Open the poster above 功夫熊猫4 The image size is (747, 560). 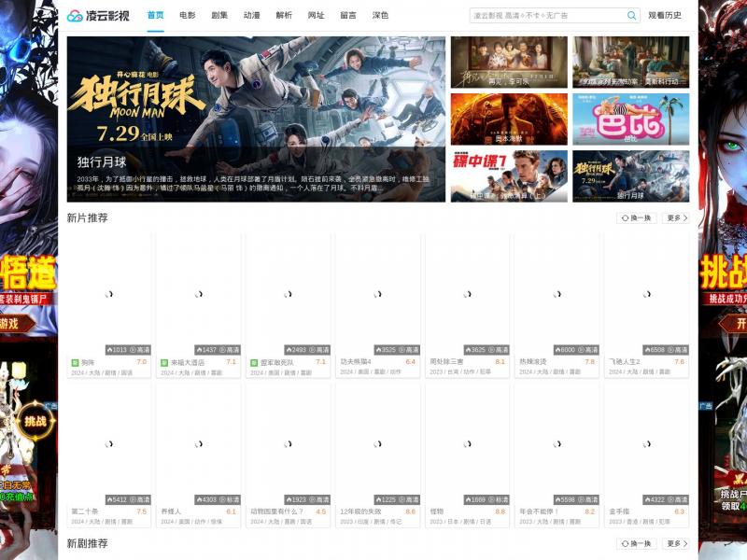(378, 294)
